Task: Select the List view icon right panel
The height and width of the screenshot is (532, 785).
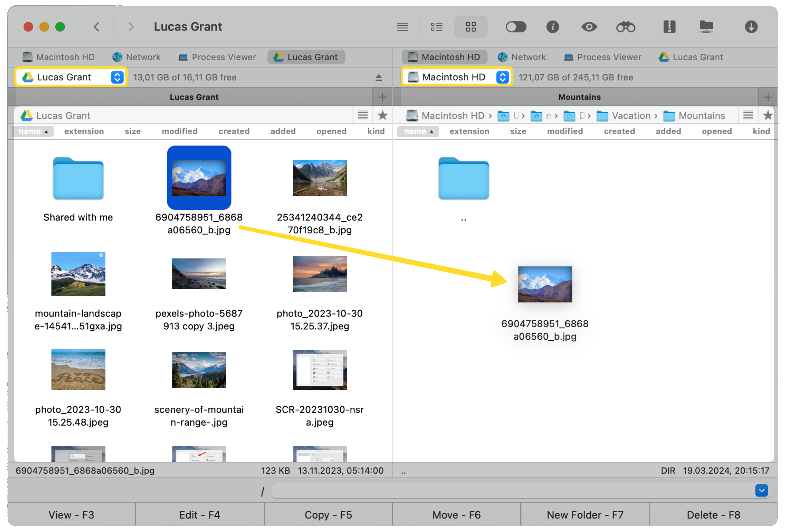Action: coord(748,114)
